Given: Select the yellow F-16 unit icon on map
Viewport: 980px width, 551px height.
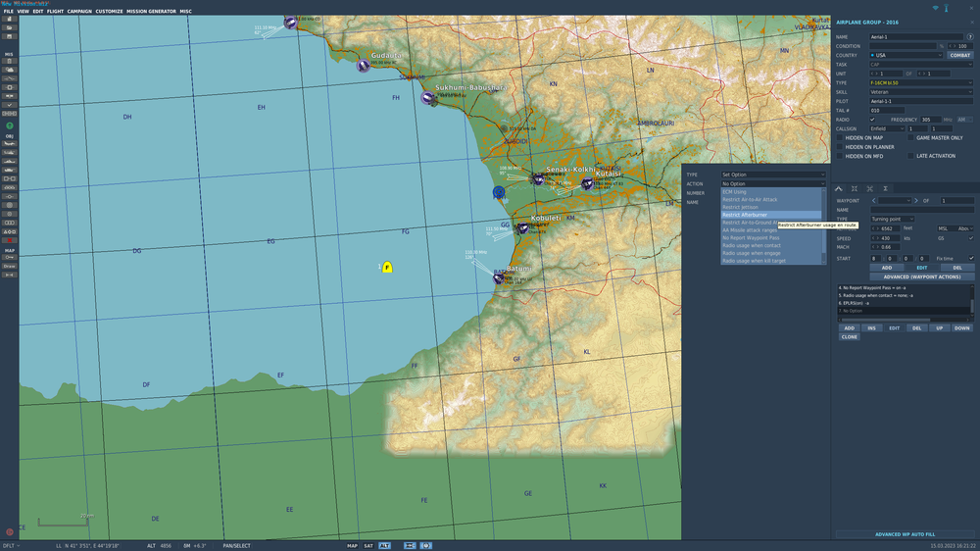Looking at the screenshot, I should click(387, 267).
